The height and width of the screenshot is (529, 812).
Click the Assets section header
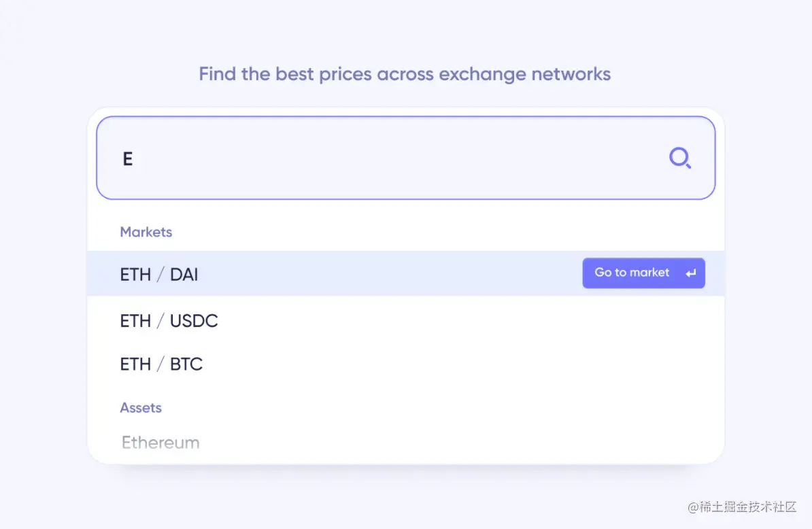(x=141, y=408)
